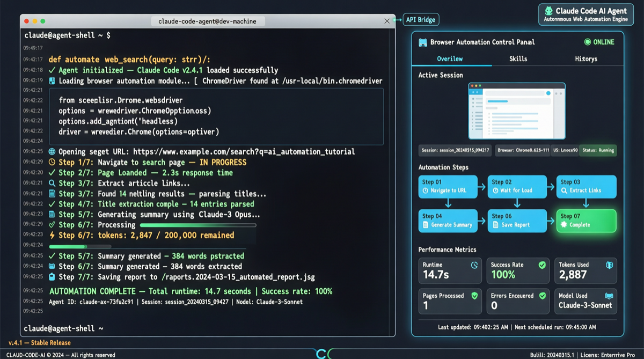Open the Hitorys tab
The height and width of the screenshot is (359, 644).
coord(586,59)
